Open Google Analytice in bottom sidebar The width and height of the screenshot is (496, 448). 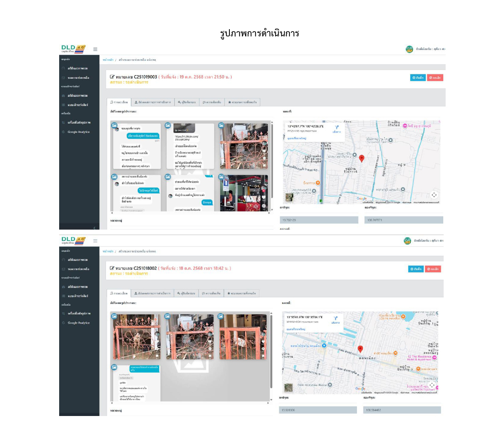pos(78,323)
